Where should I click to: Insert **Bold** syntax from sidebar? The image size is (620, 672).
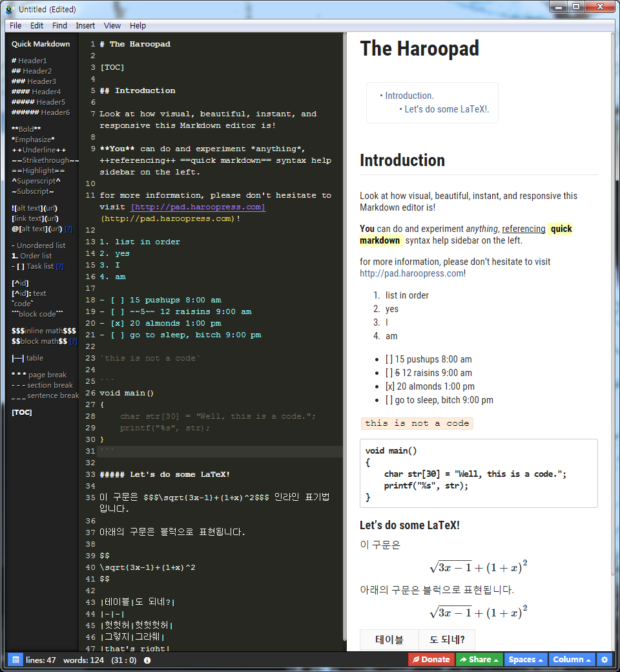tap(26, 129)
